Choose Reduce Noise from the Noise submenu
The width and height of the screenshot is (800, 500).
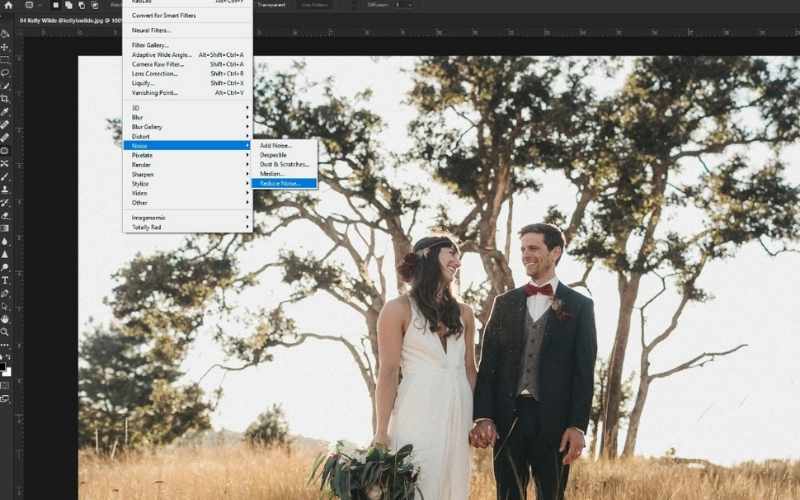coord(284,183)
